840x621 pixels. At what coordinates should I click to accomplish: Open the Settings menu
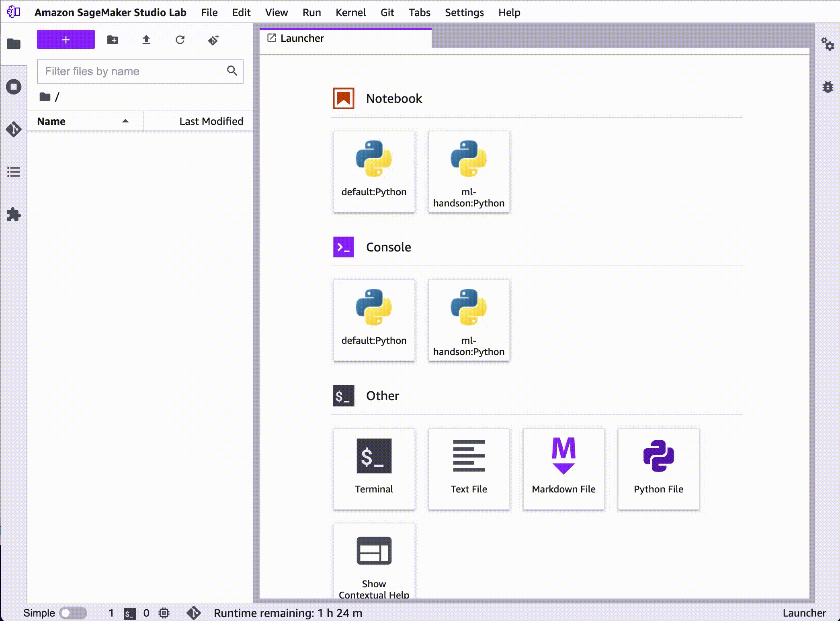[464, 12]
